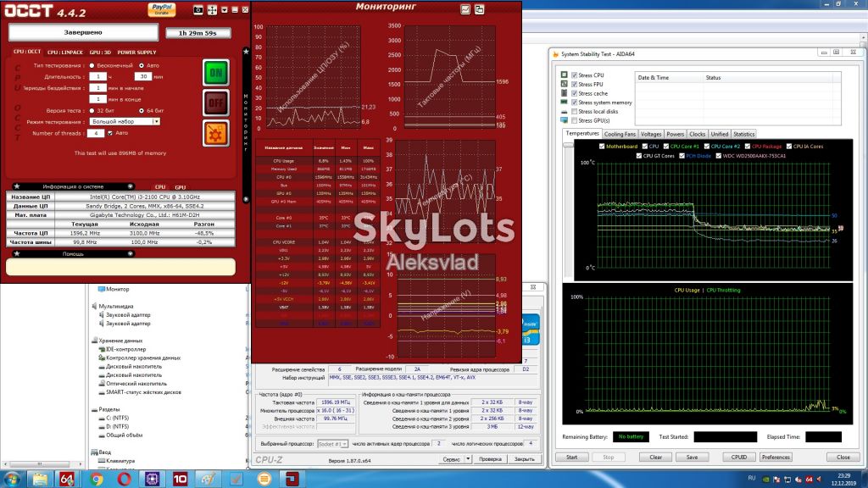Switch to the Cooling Fans tab

(620, 134)
